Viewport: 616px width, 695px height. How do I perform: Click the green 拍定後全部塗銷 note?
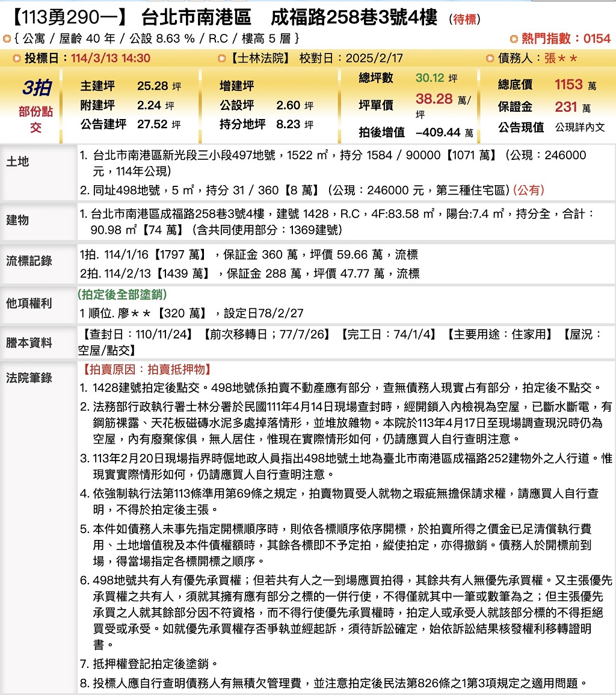[122, 295]
